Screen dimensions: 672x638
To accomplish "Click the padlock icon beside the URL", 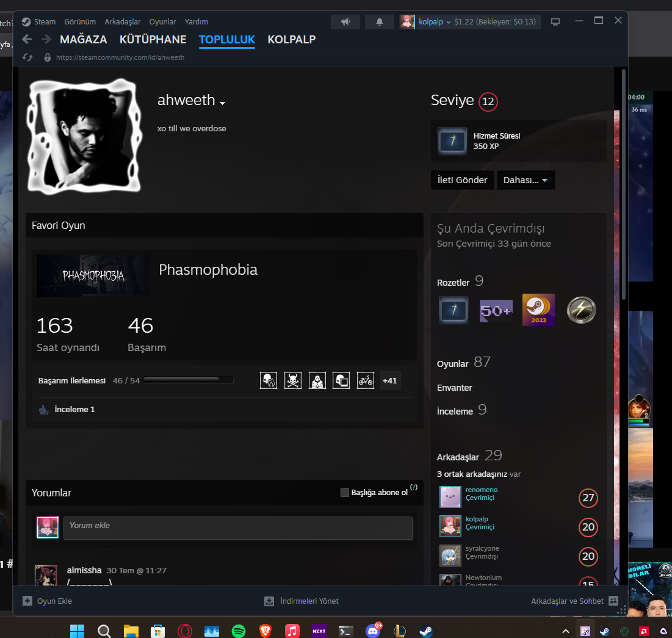I will [48, 57].
